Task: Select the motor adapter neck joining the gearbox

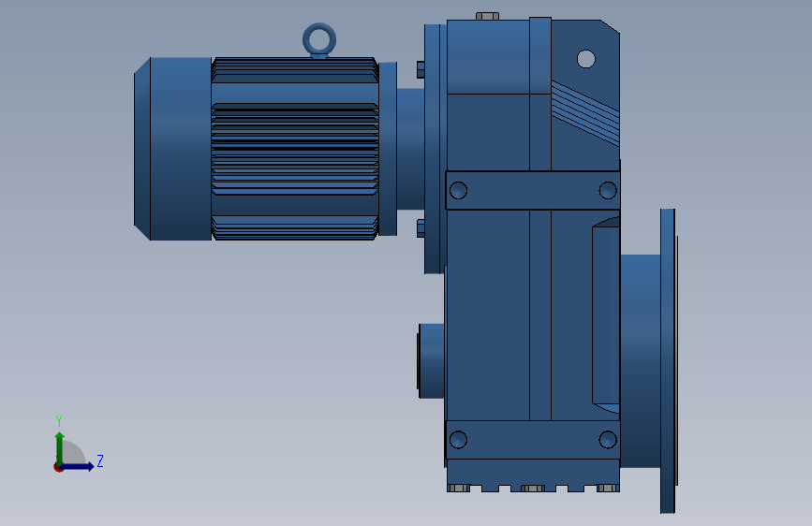Action: pyautogui.click(x=410, y=149)
